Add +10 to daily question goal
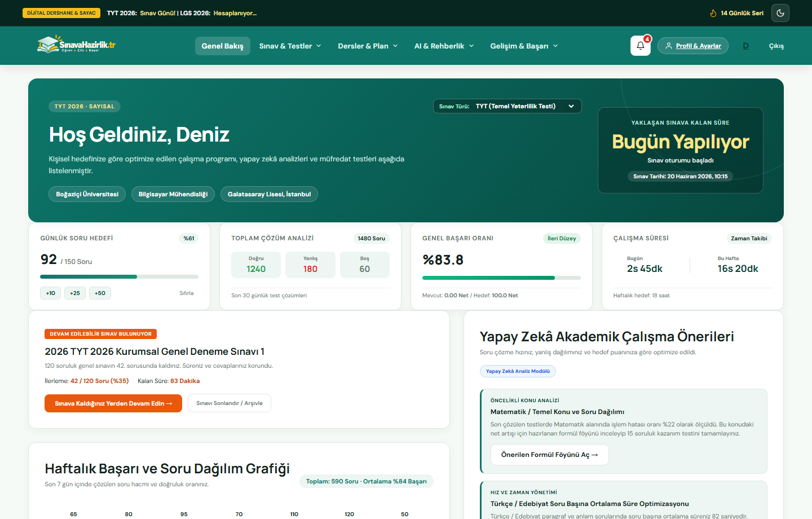The width and height of the screenshot is (812, 519). click(x=51, y=293)
